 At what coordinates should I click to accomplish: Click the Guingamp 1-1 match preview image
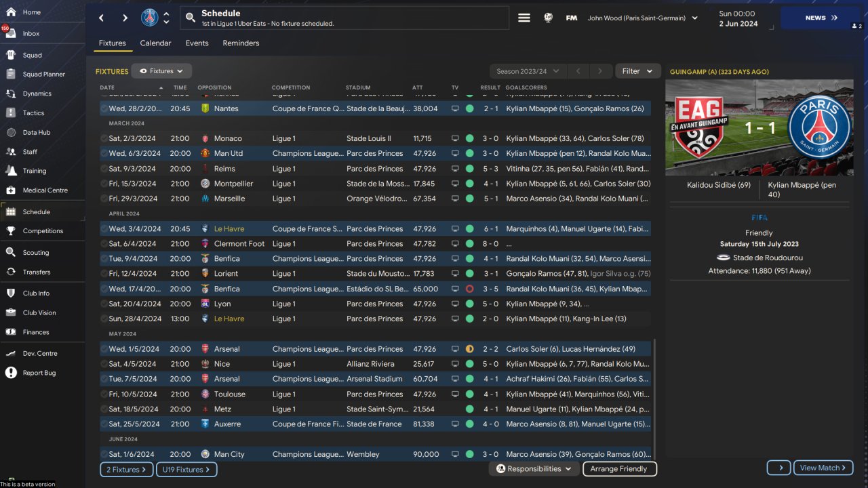(x=758, y=128)
